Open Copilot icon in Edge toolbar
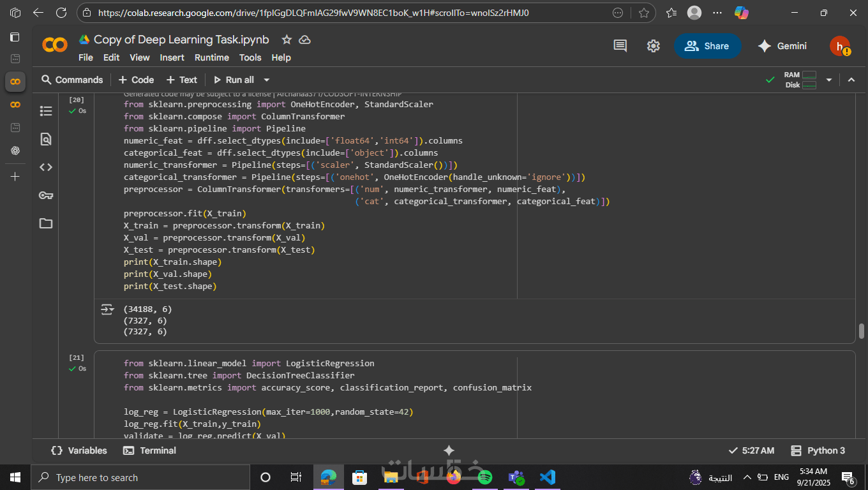Image resolution: width=868 pixels, height=490 pixels. pyautogui.click(x=741, y=13)
